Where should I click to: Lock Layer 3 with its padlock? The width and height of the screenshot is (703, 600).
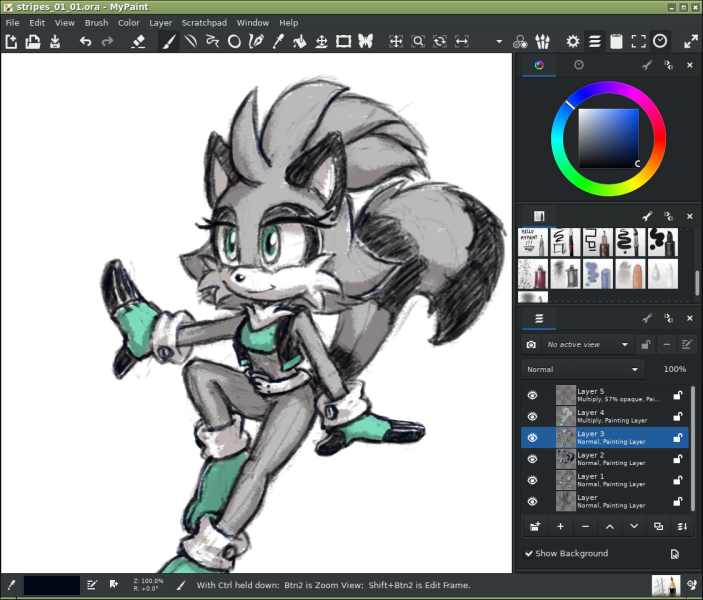click(677, 438)
